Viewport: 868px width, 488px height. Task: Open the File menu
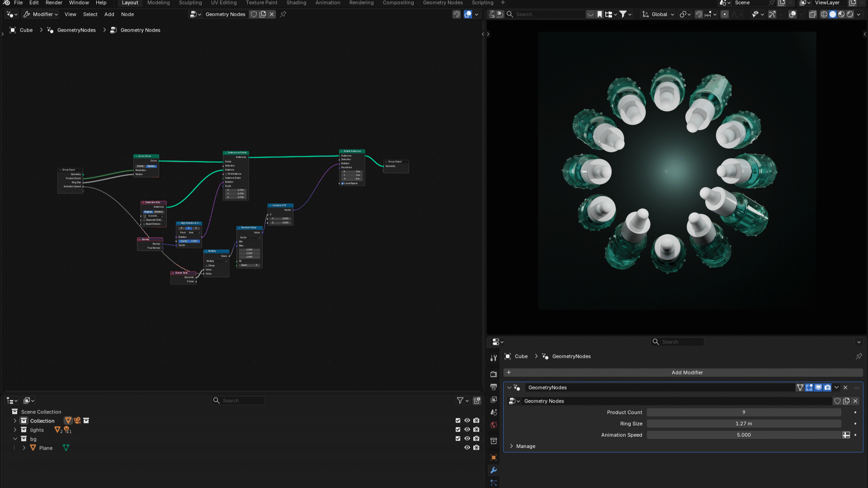tap(18, 3)
